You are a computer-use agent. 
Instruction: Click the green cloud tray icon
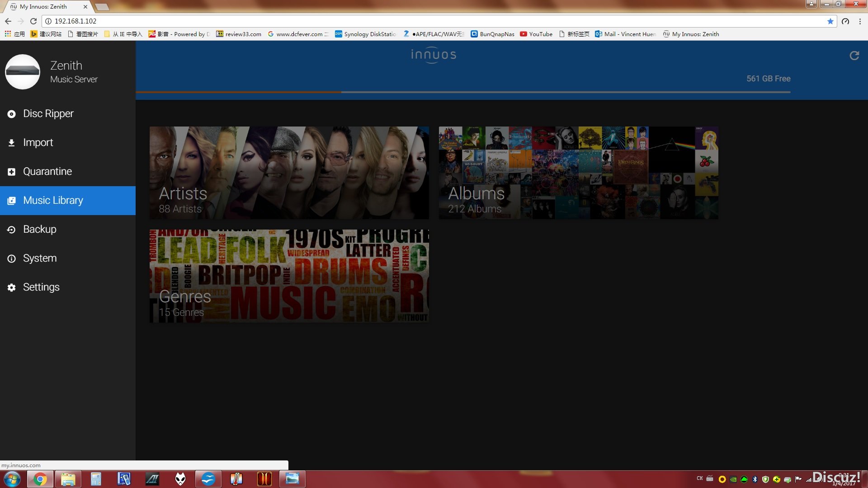pos(744,479)
